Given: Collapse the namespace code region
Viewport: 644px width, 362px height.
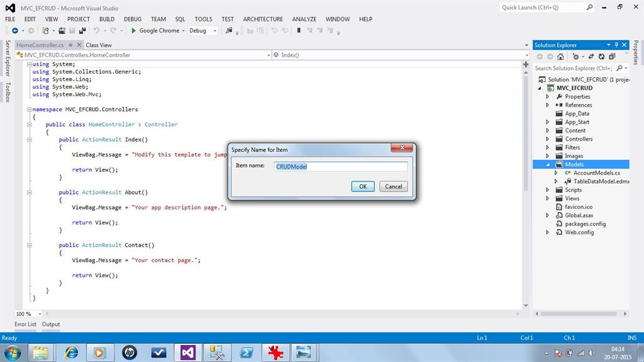Looking at the screenshot, I should point(29,110).
